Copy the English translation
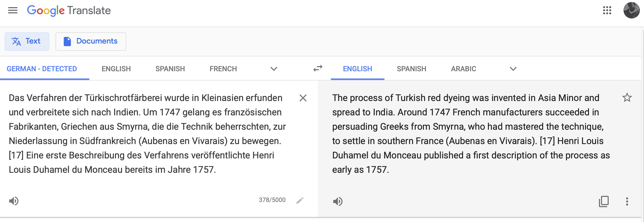644x222 pixels. tap(604, 201)
